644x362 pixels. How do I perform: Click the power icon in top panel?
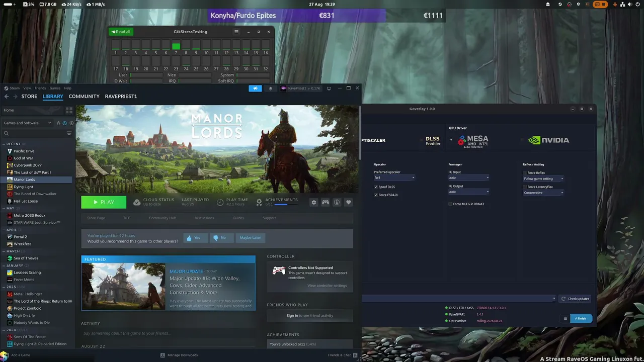pos(637,4)
